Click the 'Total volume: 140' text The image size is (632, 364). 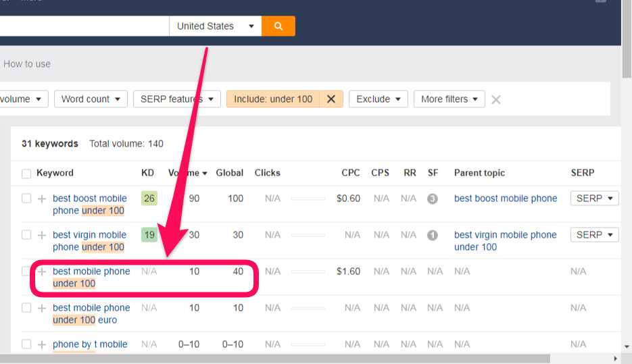pyautogui.click(x=126, y=144)
